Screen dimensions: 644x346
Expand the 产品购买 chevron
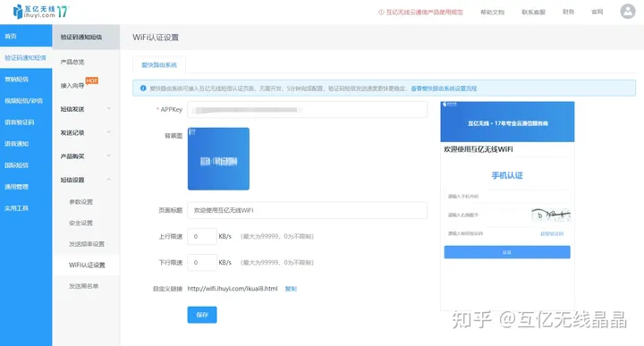109,156
